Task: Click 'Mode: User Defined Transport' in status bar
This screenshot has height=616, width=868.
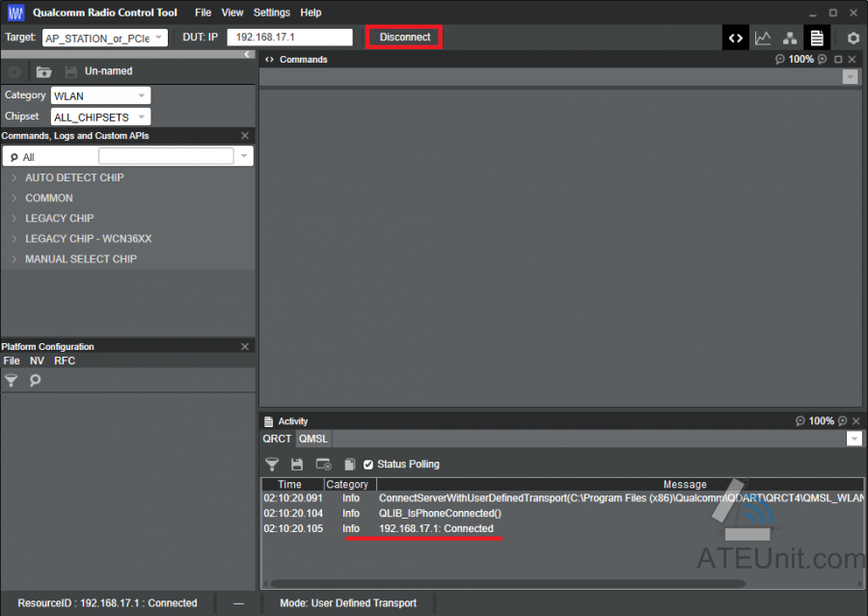Action: pos(348,603)
